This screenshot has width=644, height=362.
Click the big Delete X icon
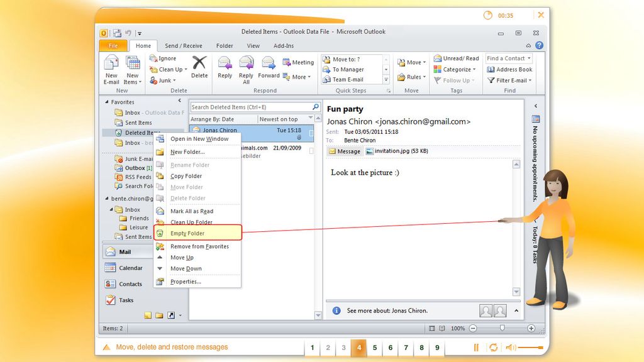(x=199, y=63)
